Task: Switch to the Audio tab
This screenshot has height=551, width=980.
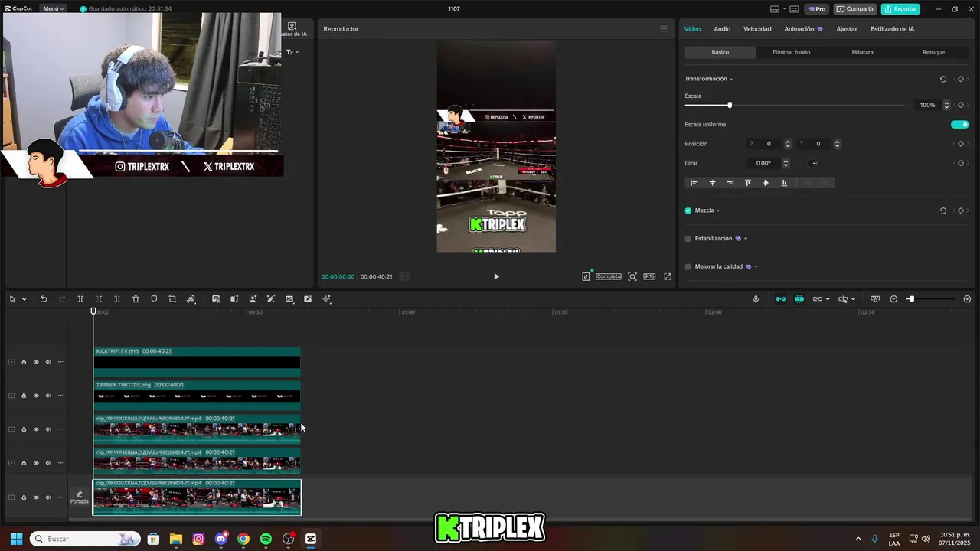Action: click(x=722, y=29)
